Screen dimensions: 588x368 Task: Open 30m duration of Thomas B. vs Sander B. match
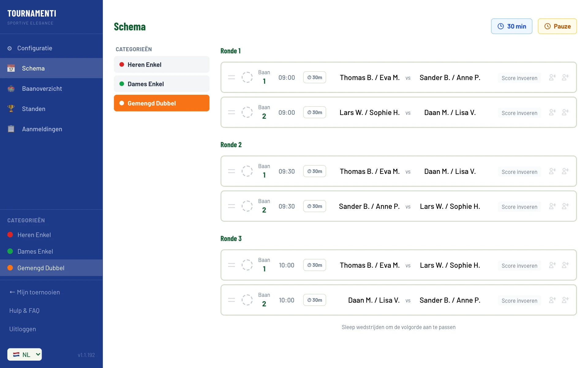point(315,77)
